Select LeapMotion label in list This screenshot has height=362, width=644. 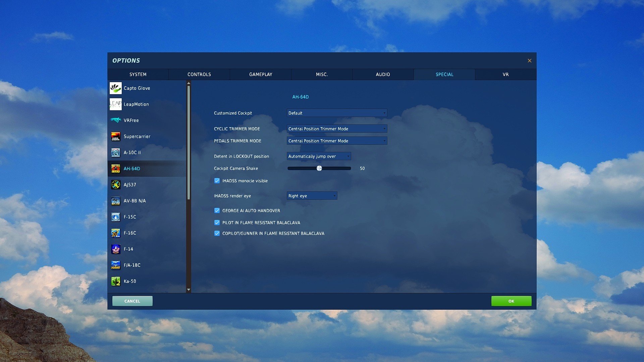click(136, 104)
